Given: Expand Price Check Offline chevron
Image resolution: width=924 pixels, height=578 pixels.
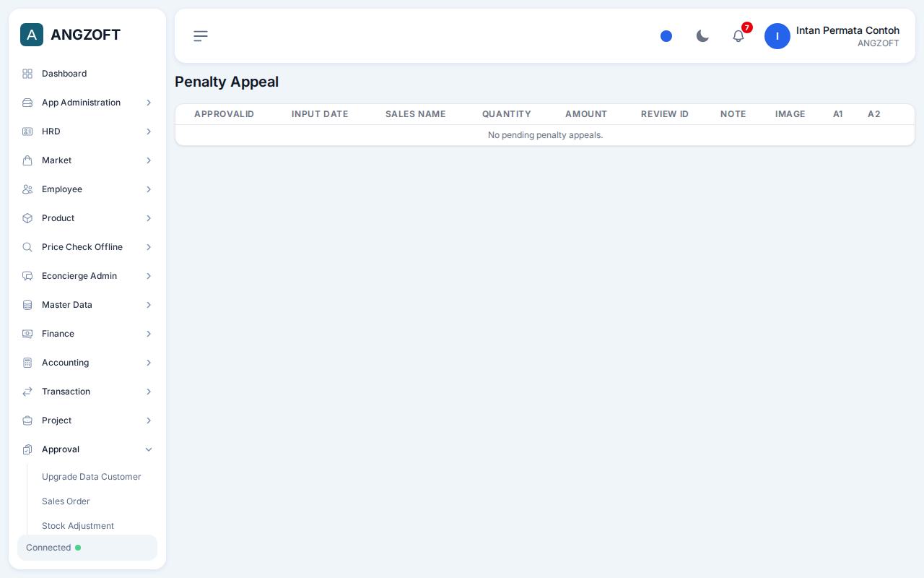Looking at the screenshot, I should [x=149, y=247].
